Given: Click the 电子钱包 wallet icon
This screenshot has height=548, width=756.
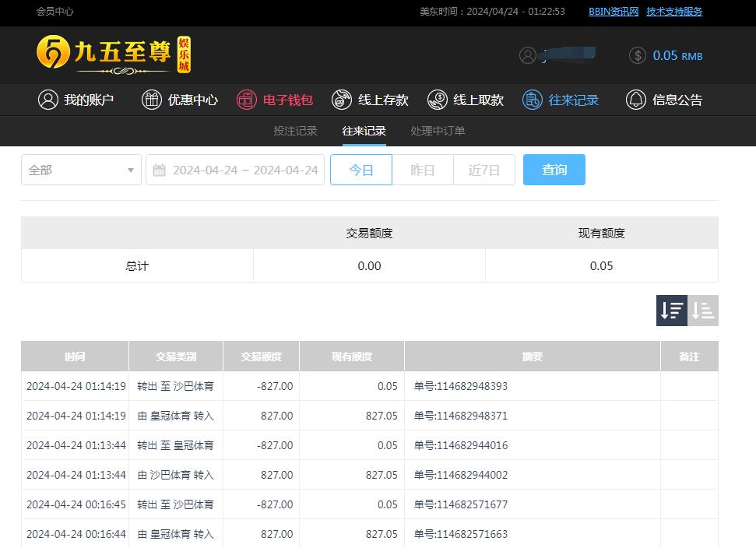Looking at the screenshot, I should tap(247, 100).
